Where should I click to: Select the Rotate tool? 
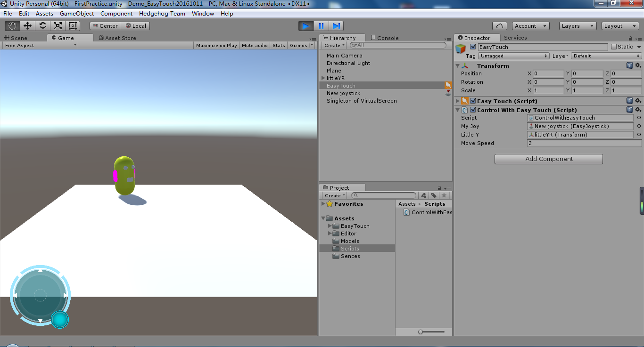coord(43,25)
